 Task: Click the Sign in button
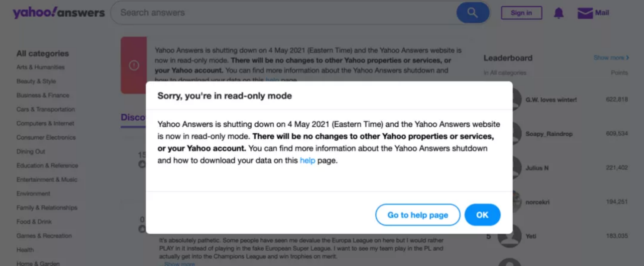pyautogui.click(x=521, y=13)
